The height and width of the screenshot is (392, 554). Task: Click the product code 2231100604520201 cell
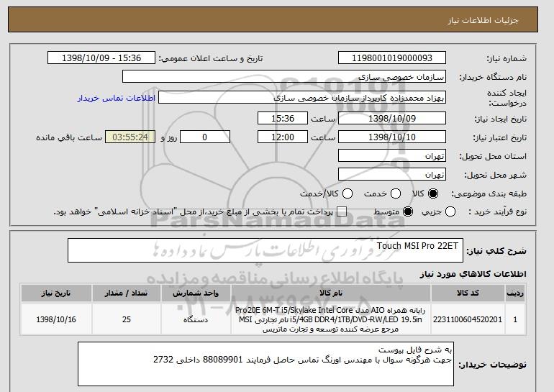[468, 319]
